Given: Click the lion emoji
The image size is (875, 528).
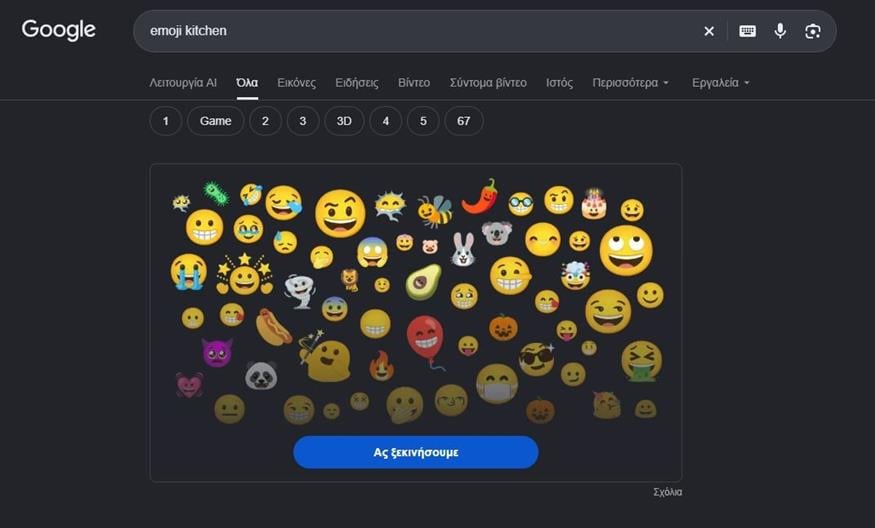Looking at the screenshot, I should (349, 280).
